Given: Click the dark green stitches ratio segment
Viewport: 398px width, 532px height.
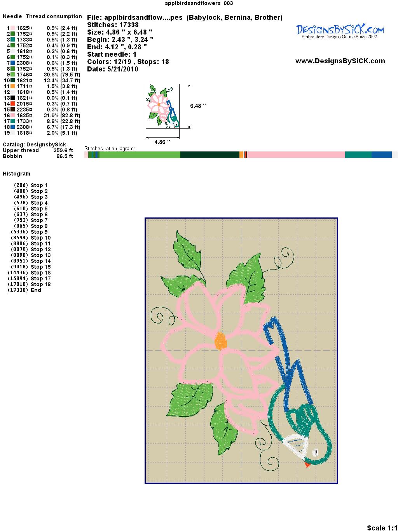Looking at the screenshot, I should pos(209,155).
